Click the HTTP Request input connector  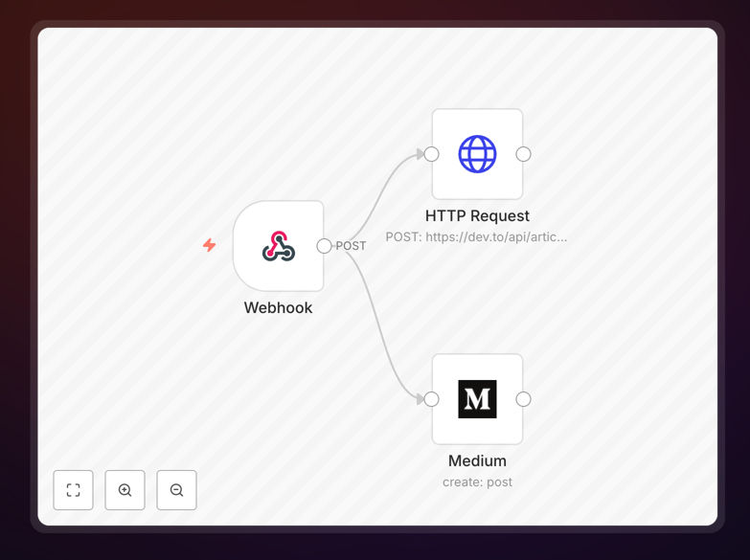coord(431,154)
